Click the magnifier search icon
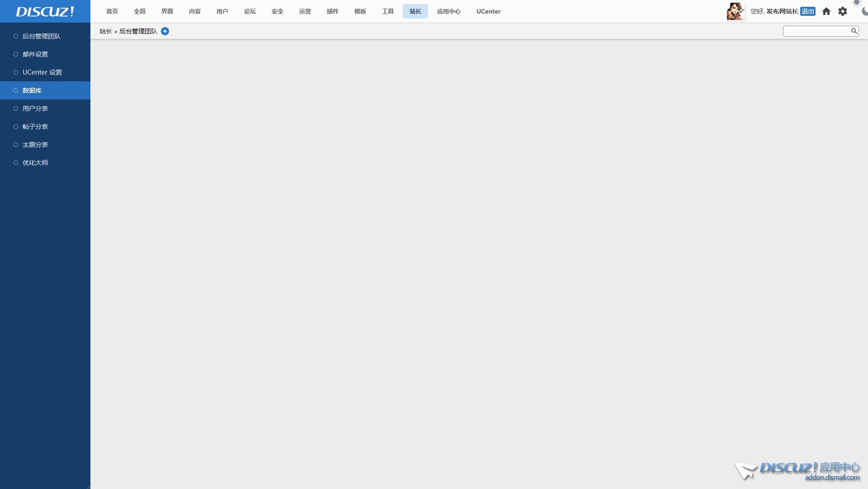Image resolution: width=868 pixels, height=489 pixels. point(854,31)
